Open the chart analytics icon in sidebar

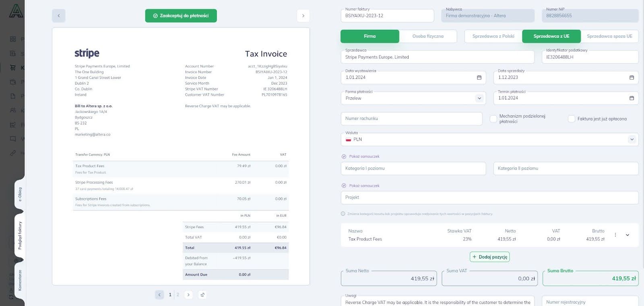point(13,125)
